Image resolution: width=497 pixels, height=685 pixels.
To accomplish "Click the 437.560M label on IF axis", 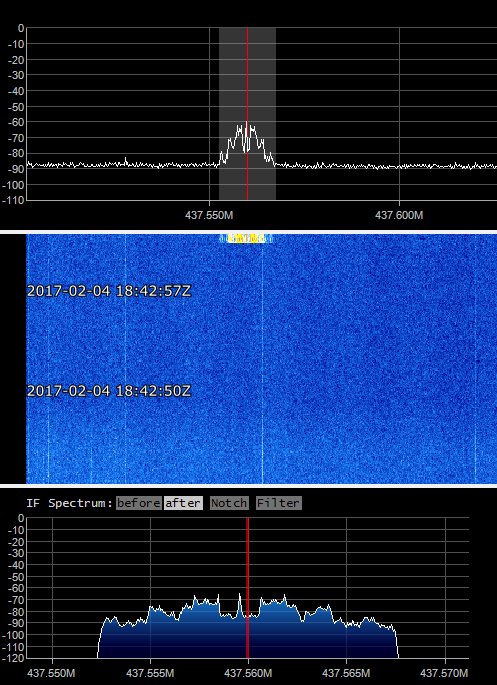I will [248, 673].
